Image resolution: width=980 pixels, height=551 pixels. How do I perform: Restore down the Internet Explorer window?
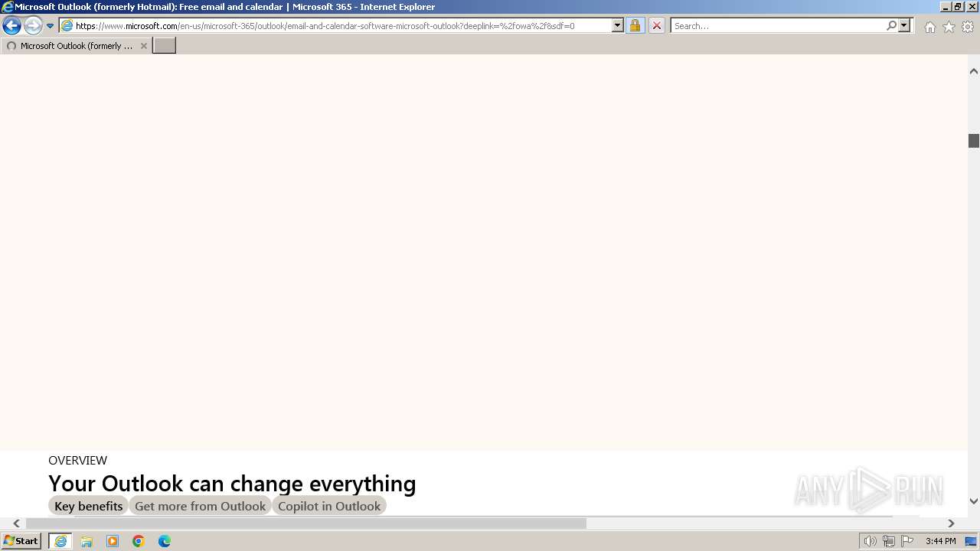[x=958, y=6]
